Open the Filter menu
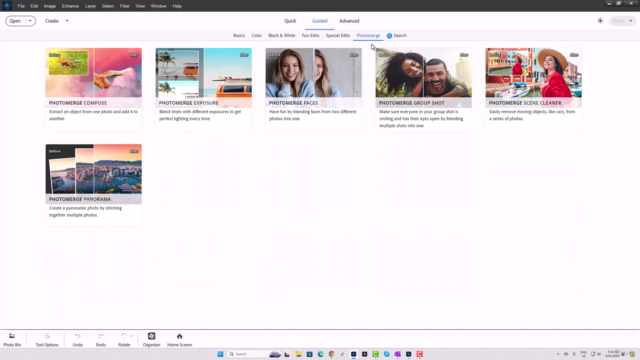The width and height of the screenshot is (640, 360). click(124, 6)
